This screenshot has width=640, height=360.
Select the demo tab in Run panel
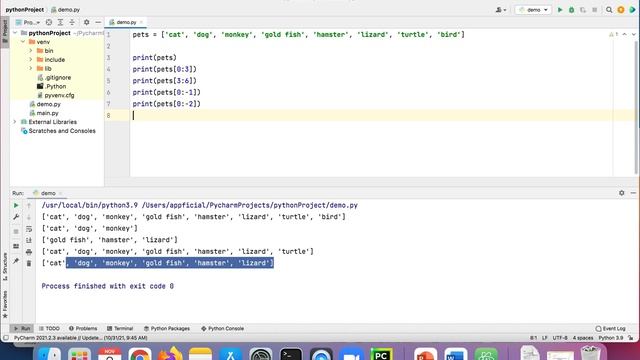47,193
